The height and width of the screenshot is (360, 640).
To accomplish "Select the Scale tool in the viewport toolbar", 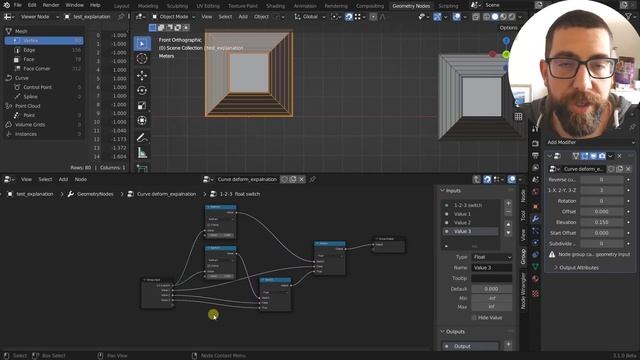I will pos(142,106).
